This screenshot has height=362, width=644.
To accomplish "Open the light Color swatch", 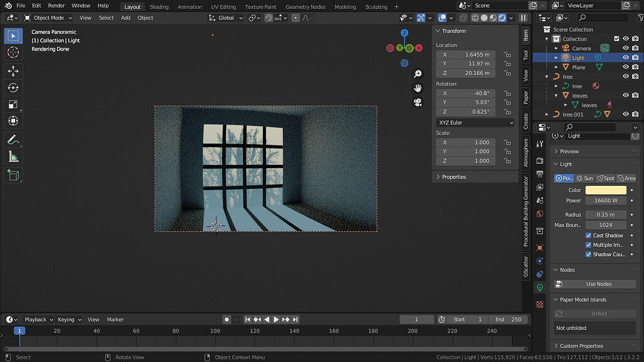I will (x=606, y=190).
